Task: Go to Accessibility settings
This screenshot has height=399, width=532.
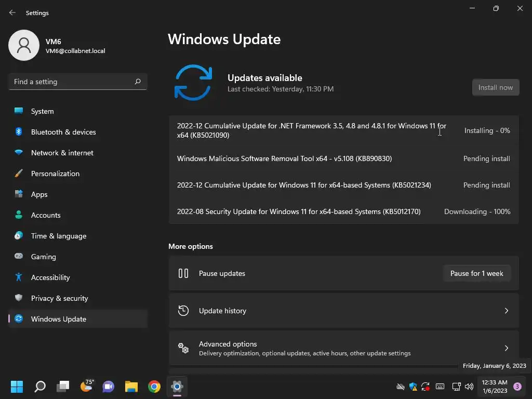Action: (x=78, y=277)
